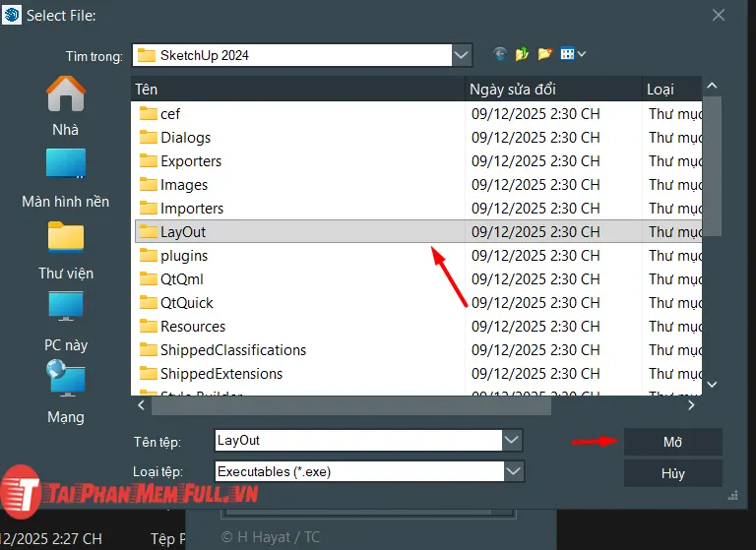The image size is (756, 550).
Task: Open Mạng in the places sidebar
Action: [x=66, y=392]
